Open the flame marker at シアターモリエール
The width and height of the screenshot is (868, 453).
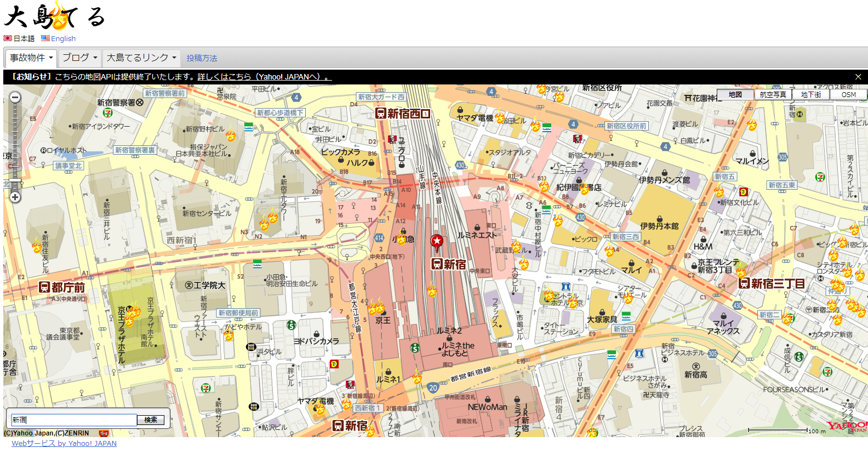click(x=629, y=298)
